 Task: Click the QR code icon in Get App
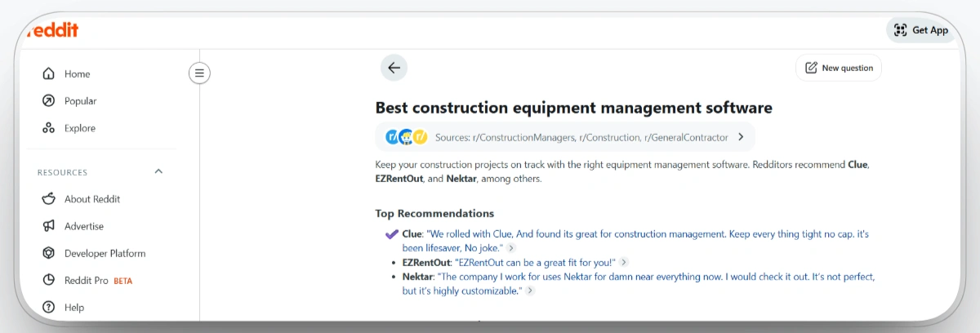click(901, 30)
